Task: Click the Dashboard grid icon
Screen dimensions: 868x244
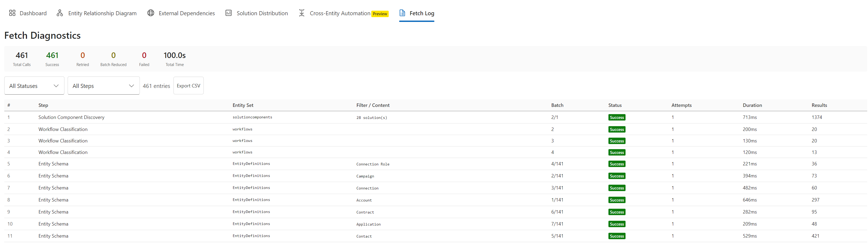Action: click(x=12, y=13)
